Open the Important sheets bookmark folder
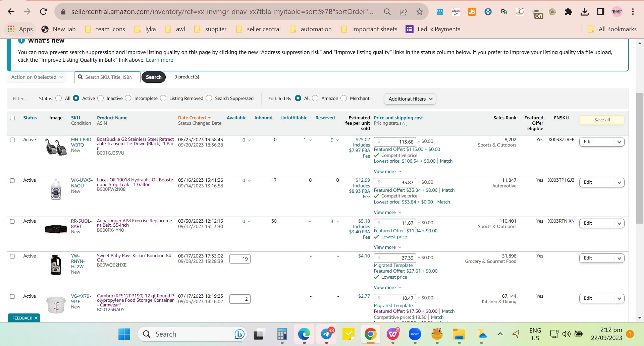Image resolution: width=644 pixels, height=346 pixels. (x=369, y=29)
